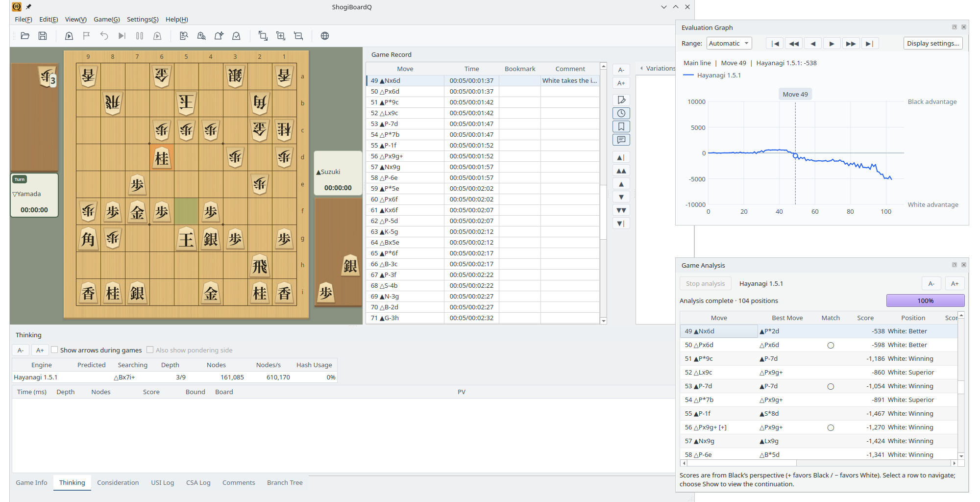Open the Range Automatic dropdown
The width and height of the screenshot is (980, 502).
click(729, 43)
